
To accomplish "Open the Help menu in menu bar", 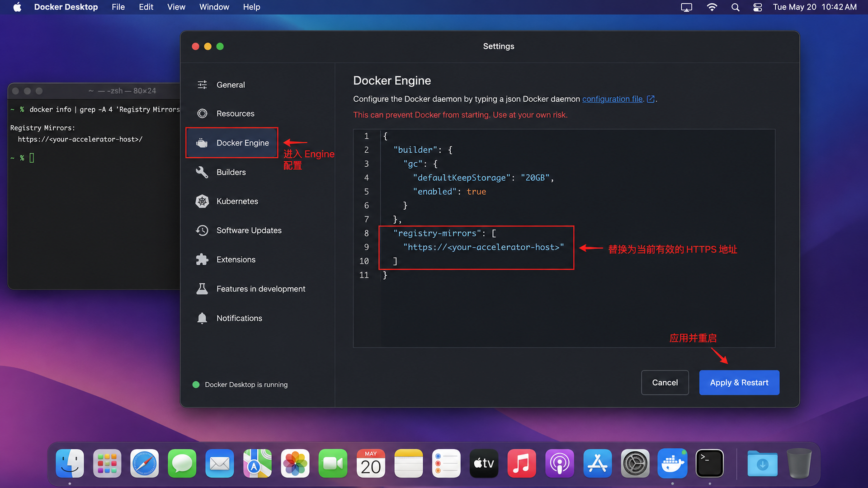I will click(x=251, y=7).
